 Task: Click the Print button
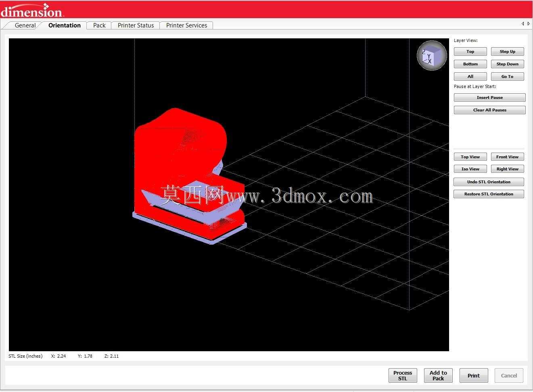point(474,375)
